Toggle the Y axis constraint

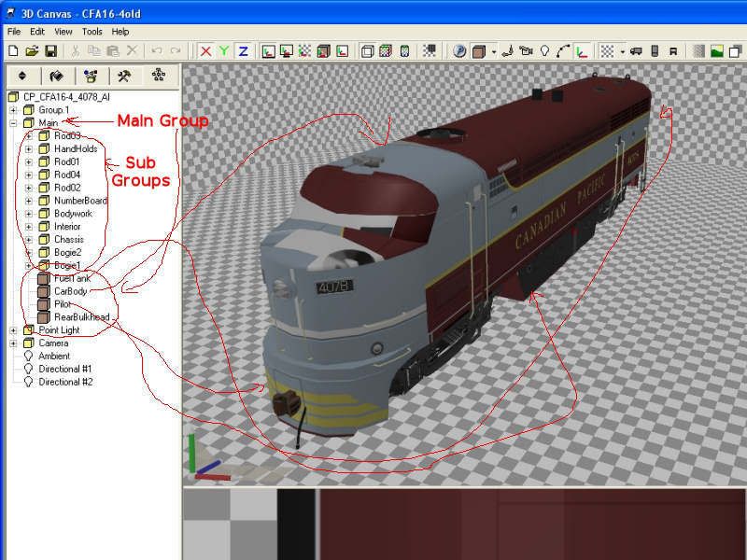point(224,50)
